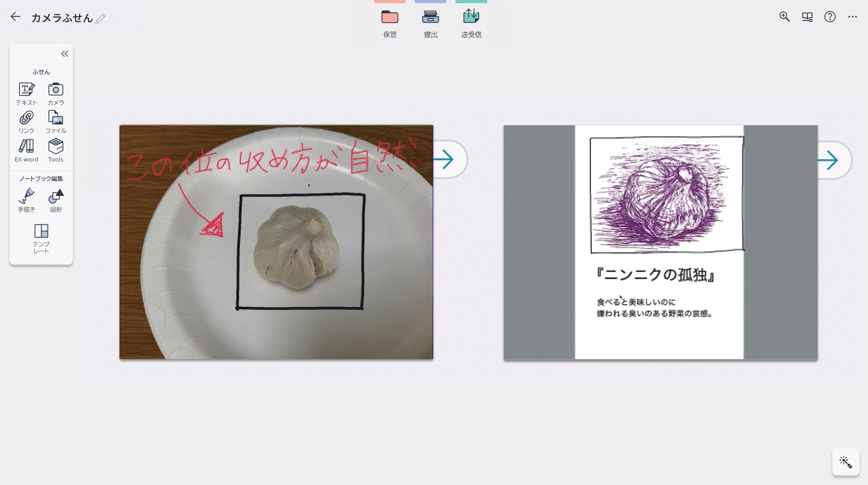Open the 送受信 send and receive tab
This screenshot has height=485, width=868.
click(471, 23)
